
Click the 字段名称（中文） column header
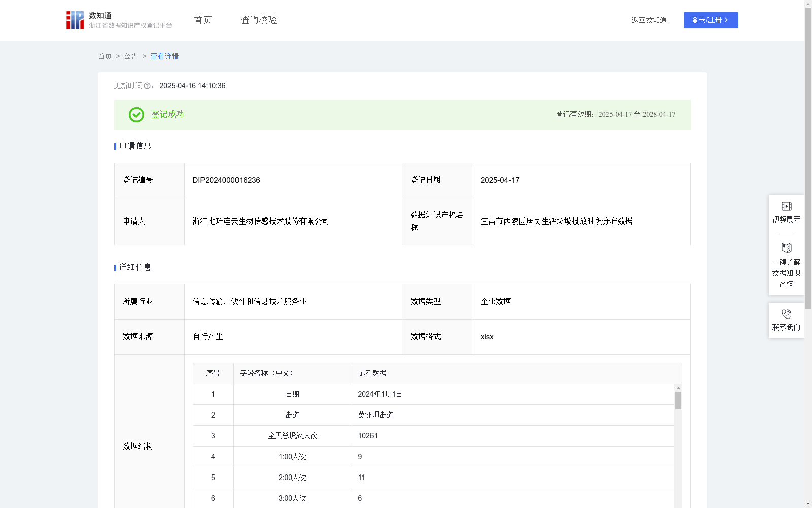(292, 373)
